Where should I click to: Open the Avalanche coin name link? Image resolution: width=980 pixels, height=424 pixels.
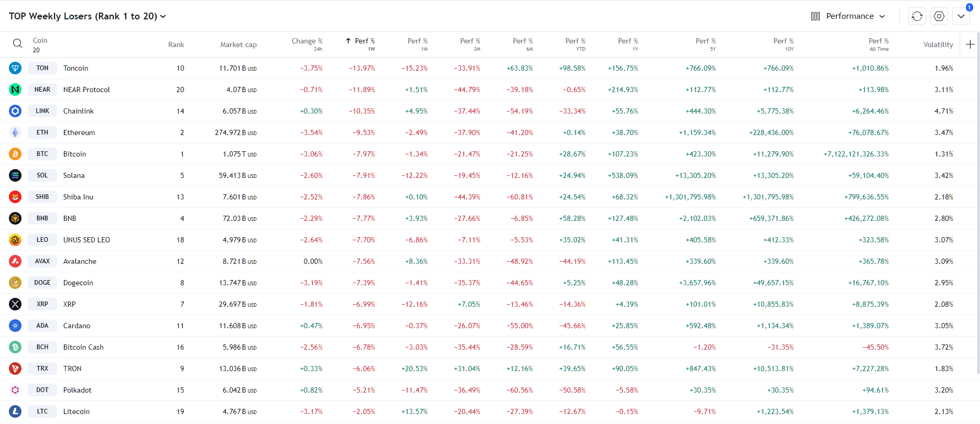80,261
